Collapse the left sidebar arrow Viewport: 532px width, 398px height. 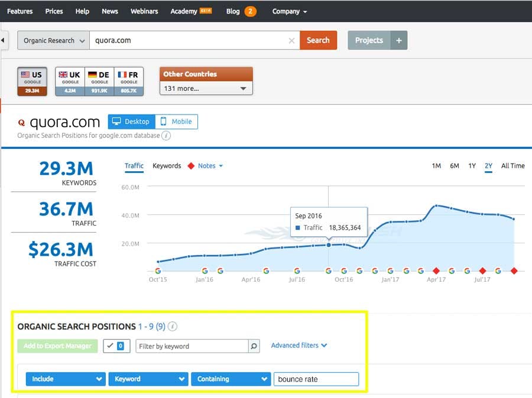pos(3,40)
